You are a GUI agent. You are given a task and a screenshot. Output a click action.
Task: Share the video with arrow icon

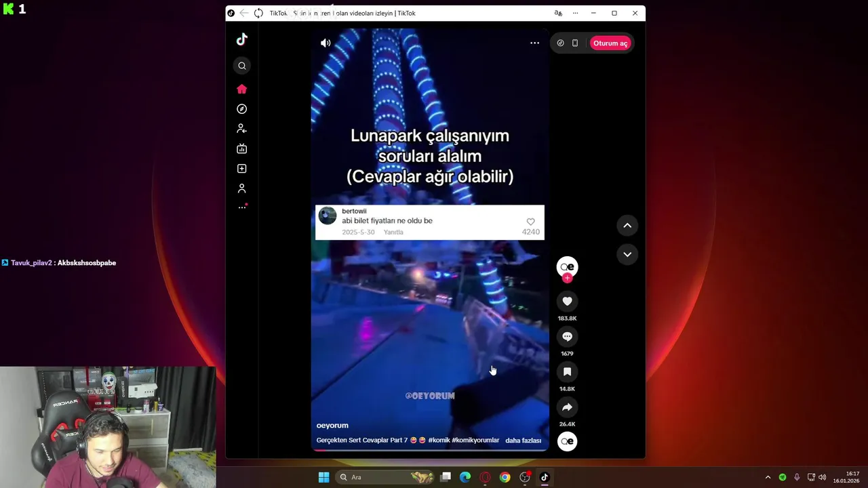568,407
